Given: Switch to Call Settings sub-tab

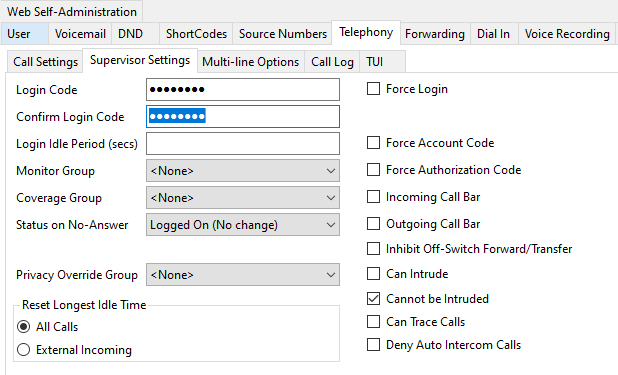Looking at the screenshot, I should click(x=45, y=62).
